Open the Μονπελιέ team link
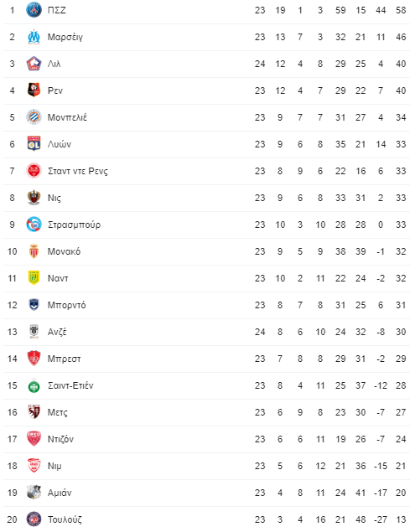 (67, 117)
